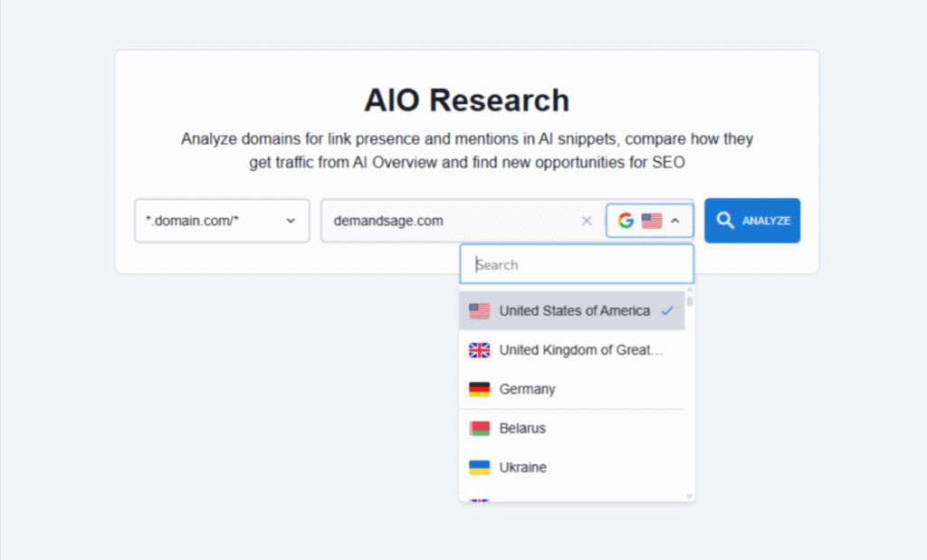Click the up chevron beside the US flag
This screenshot has width=927, height=560.
pos(675,221)
